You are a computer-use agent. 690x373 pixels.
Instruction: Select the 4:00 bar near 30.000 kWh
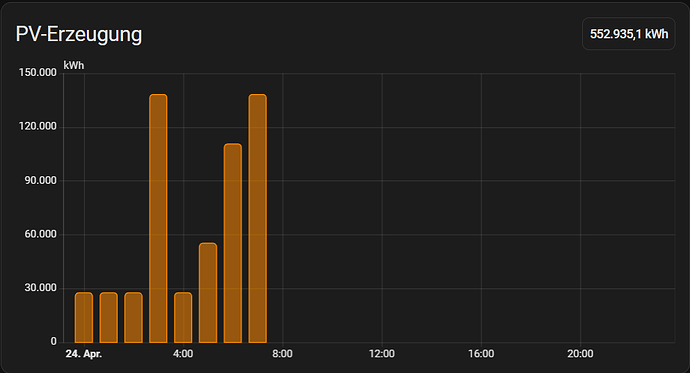click(x=183, y=318)
